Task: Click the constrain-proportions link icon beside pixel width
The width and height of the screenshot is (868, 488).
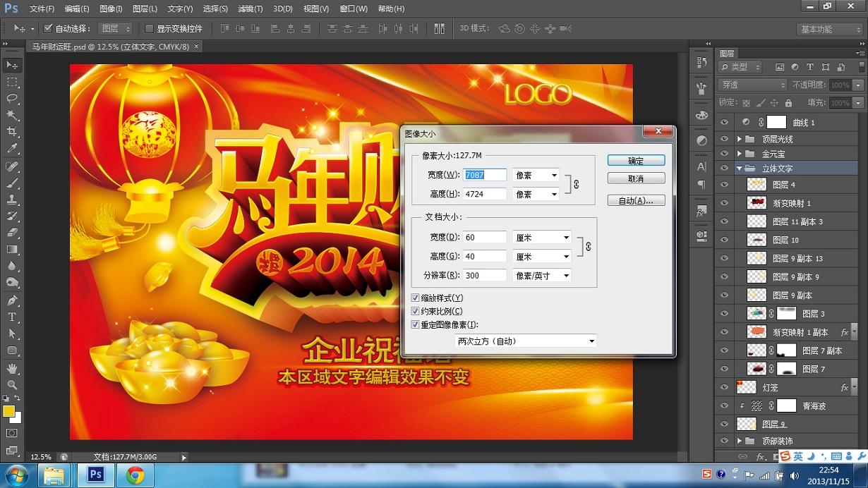Action: coord(577,184)
